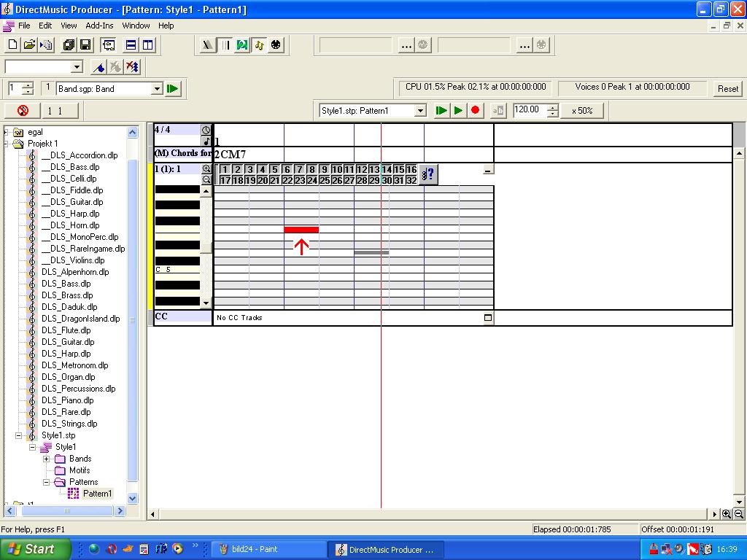
Task: Click the x 50% tempo ratio button
Action: [582, 111]
